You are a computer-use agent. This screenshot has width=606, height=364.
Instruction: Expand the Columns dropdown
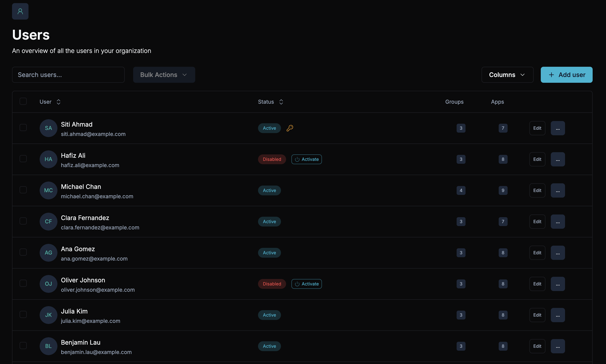pyautogui.click(x=507, y=75)
